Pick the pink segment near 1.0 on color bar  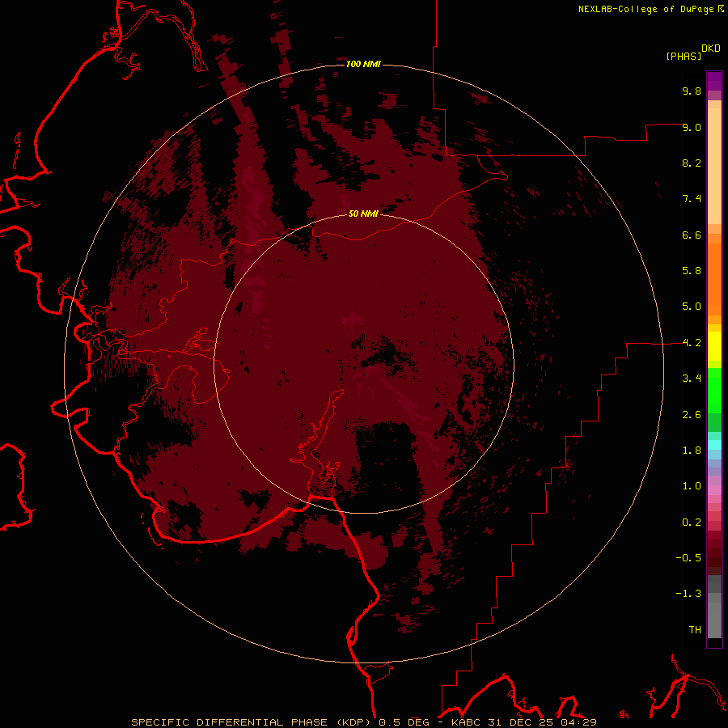714,490
